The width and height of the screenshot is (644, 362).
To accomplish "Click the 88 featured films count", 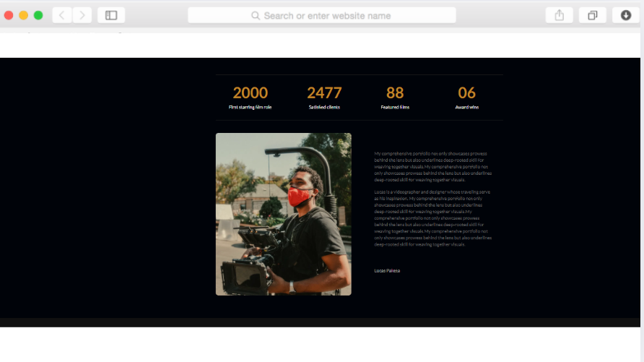I will (x=395, y=93).
